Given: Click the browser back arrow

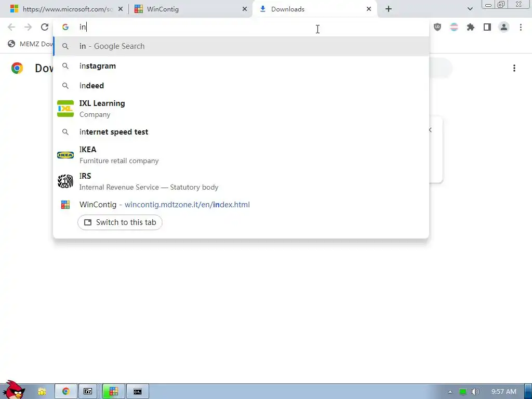Looking at the screenshot, I should pyautogui.click(x=11, y=27).
